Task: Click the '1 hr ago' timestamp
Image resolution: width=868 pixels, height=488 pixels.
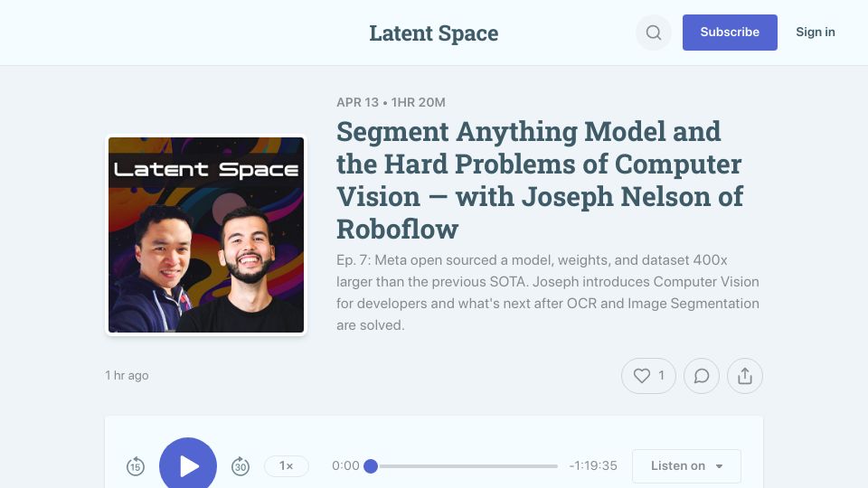Action: pos(127,376)
